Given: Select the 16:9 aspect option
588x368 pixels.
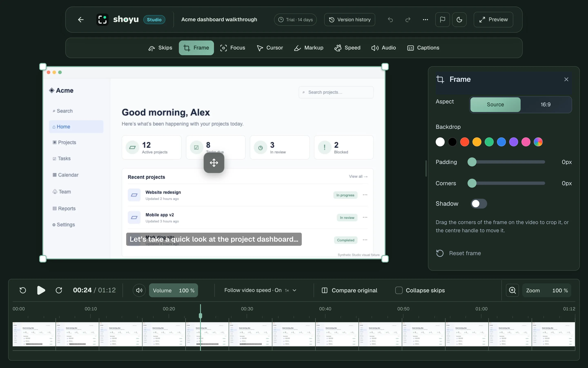Looking at the screenshot, I should [546, 104].
